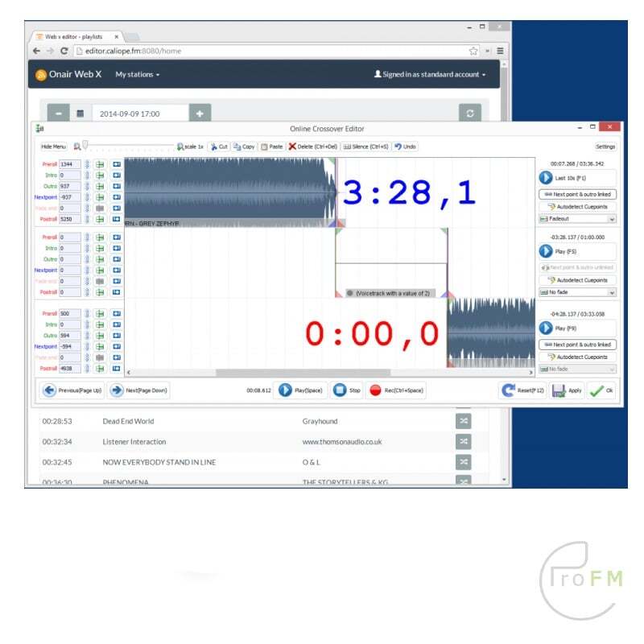Click the shuffle icon for Dead End World
644x644 pixels.
pos(464,421)
